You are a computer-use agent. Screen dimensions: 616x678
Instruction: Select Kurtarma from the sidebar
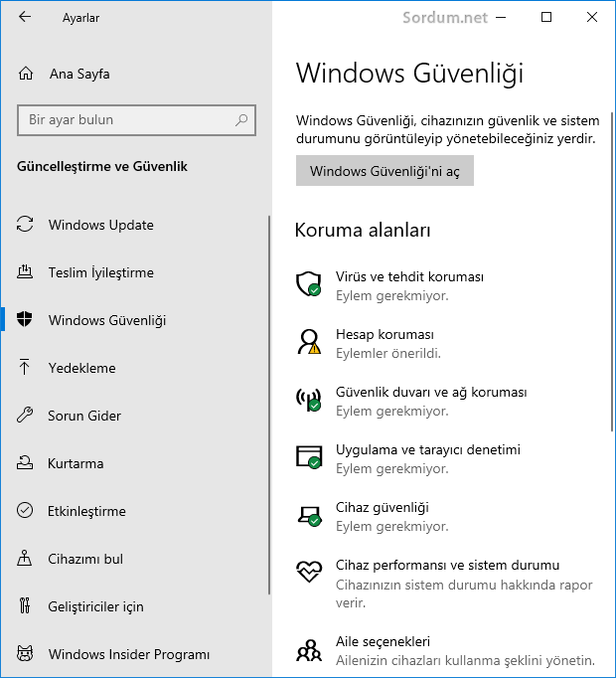pos(76,463)
